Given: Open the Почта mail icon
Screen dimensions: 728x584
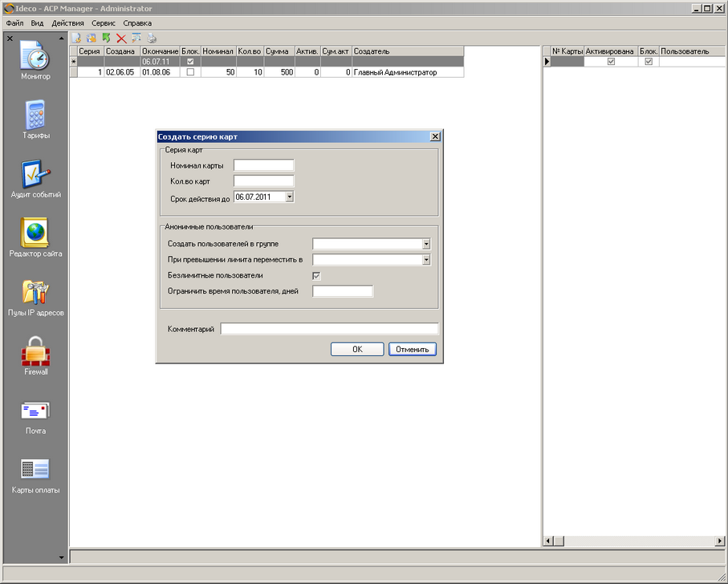Looking at the screenshot, I should [x=35, y=412].
